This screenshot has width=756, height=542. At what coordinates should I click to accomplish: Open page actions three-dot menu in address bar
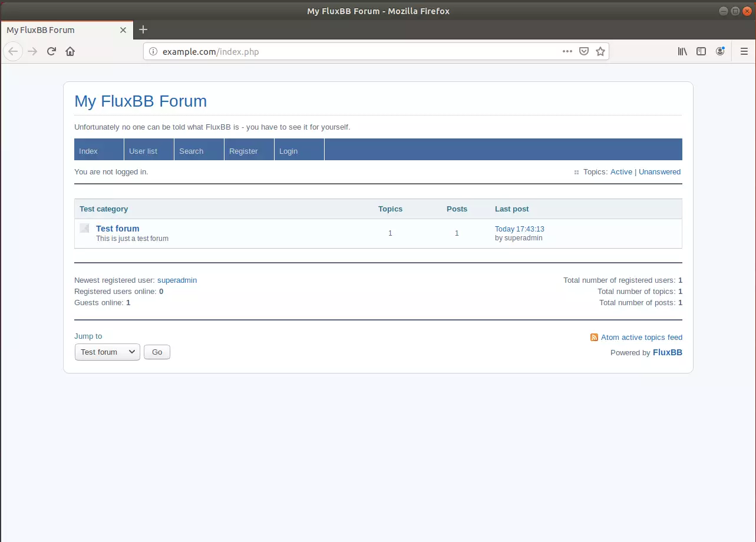tap(567, 51)
